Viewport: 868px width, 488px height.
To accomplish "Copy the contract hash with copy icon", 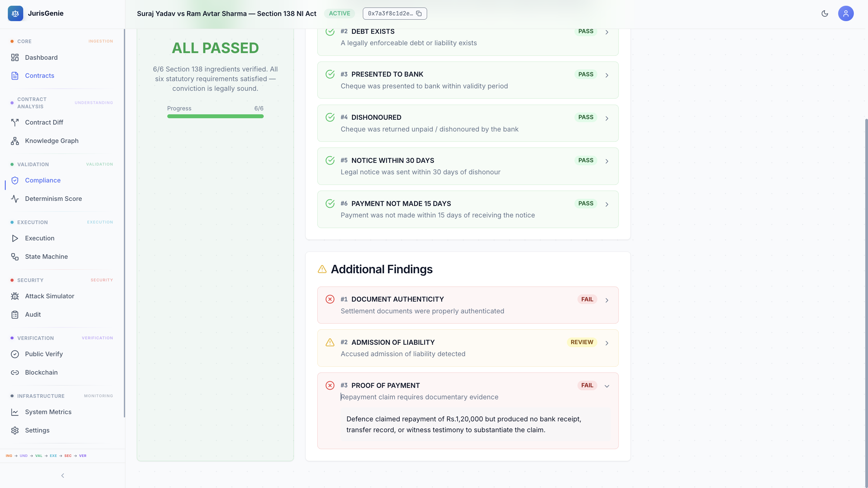I will pos(419,14).
